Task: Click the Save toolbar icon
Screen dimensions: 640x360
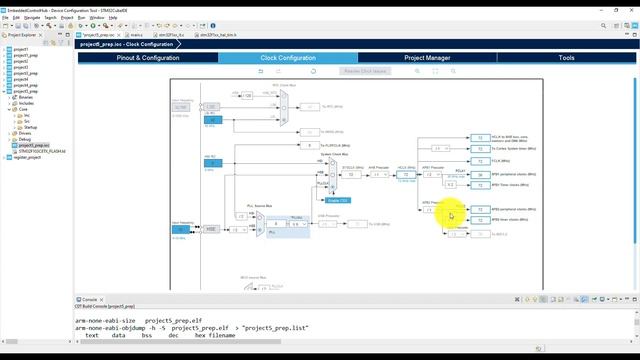Action: [18, 26]
